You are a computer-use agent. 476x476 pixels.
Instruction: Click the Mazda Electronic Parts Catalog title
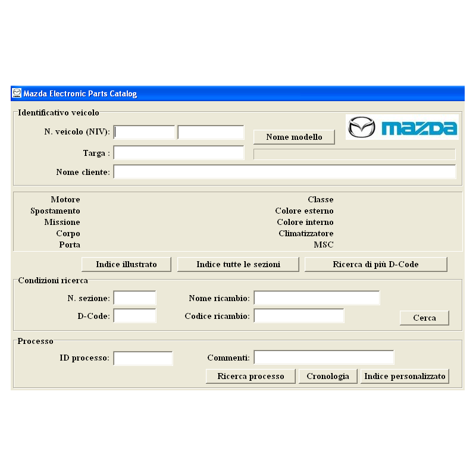tap(80, 93)
